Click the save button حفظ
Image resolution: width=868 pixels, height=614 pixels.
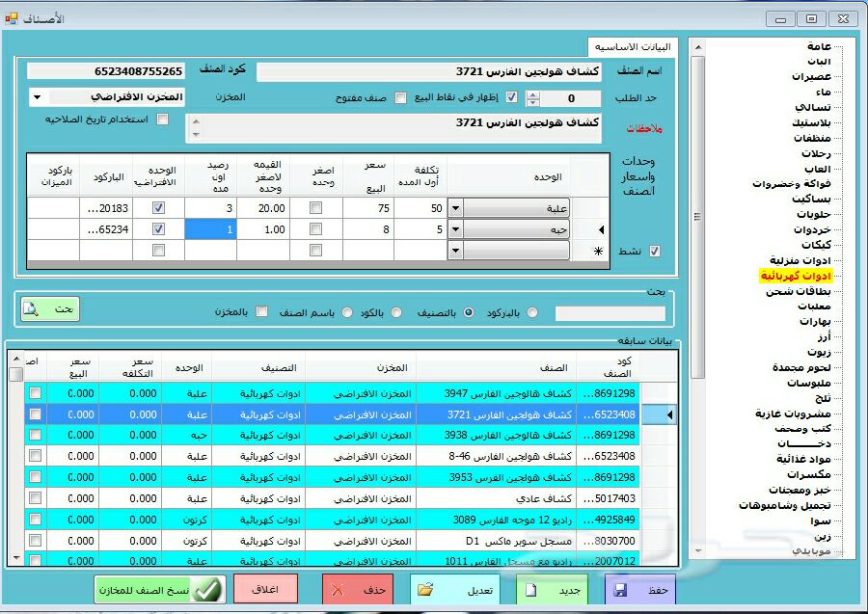639,590
